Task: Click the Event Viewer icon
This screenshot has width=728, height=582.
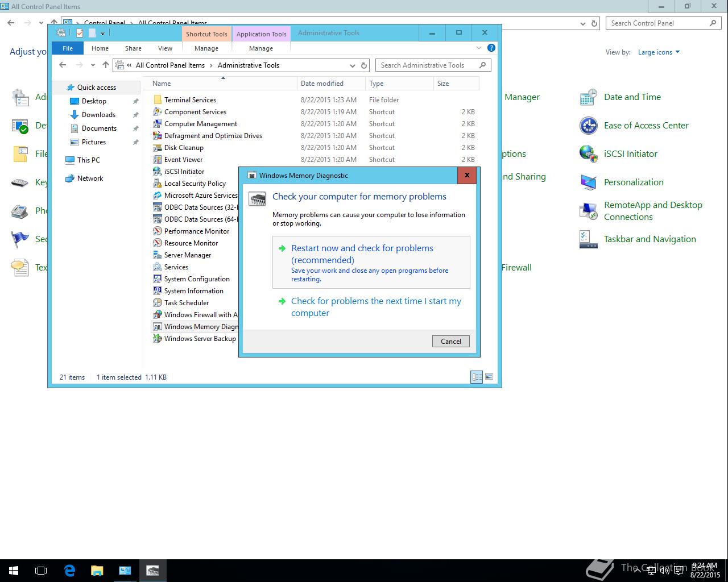Action: tap(158, 160)
